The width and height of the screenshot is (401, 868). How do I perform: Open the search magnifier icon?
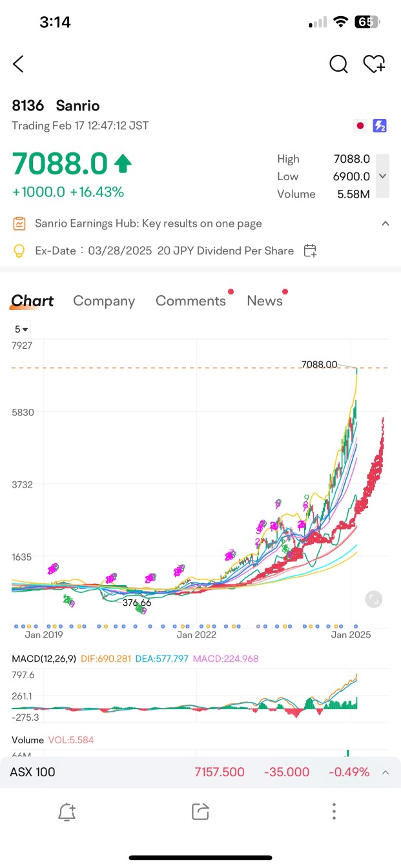(338, 64)
